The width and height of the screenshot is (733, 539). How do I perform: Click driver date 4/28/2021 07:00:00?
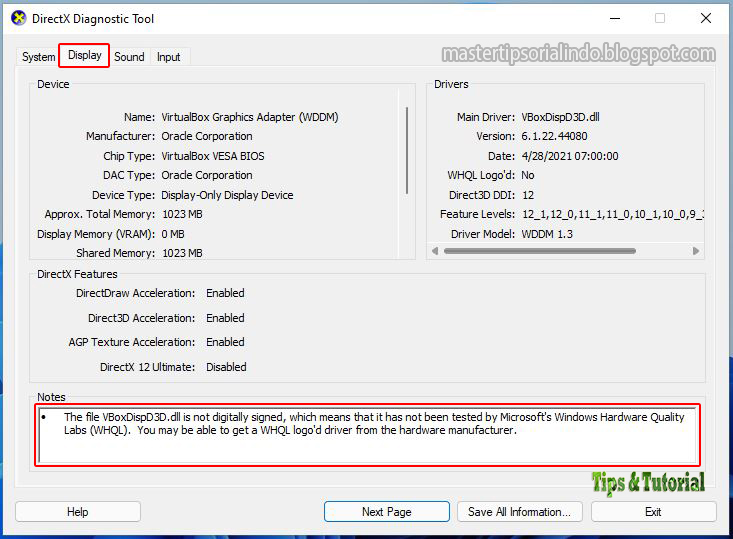[570, 156]
